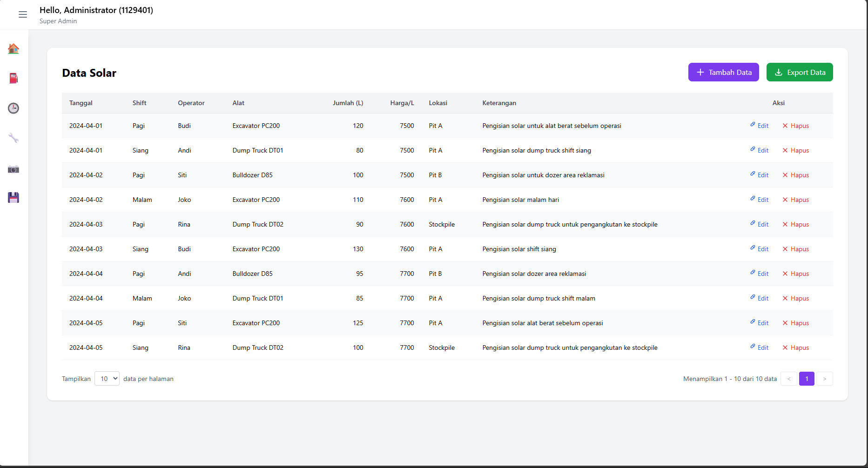
Task: Click Tambah Data button
Action: [x=723, y=72]
